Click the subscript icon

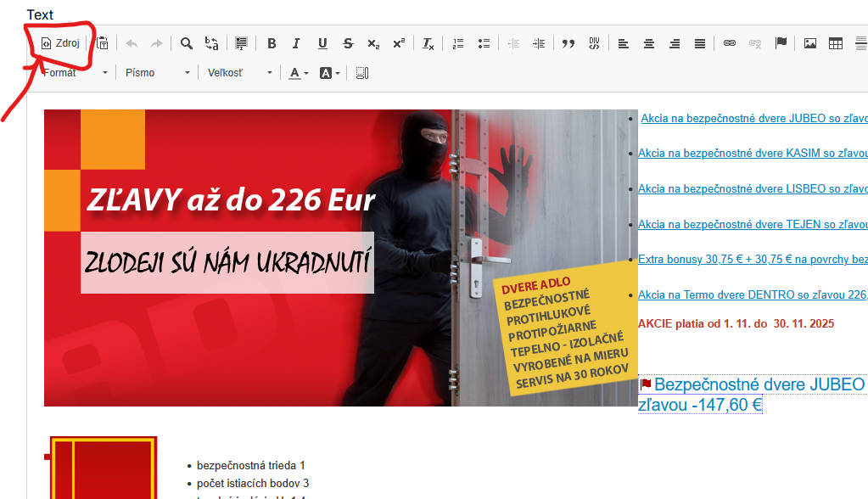click(373, 43)
